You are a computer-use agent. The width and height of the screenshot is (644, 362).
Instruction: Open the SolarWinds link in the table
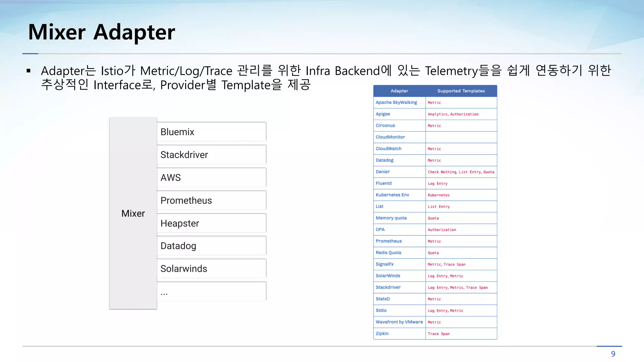tap(388, 276)
